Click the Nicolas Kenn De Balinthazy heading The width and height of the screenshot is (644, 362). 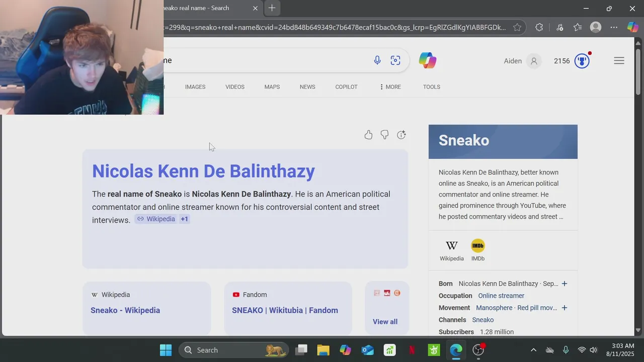pos(203,171)
